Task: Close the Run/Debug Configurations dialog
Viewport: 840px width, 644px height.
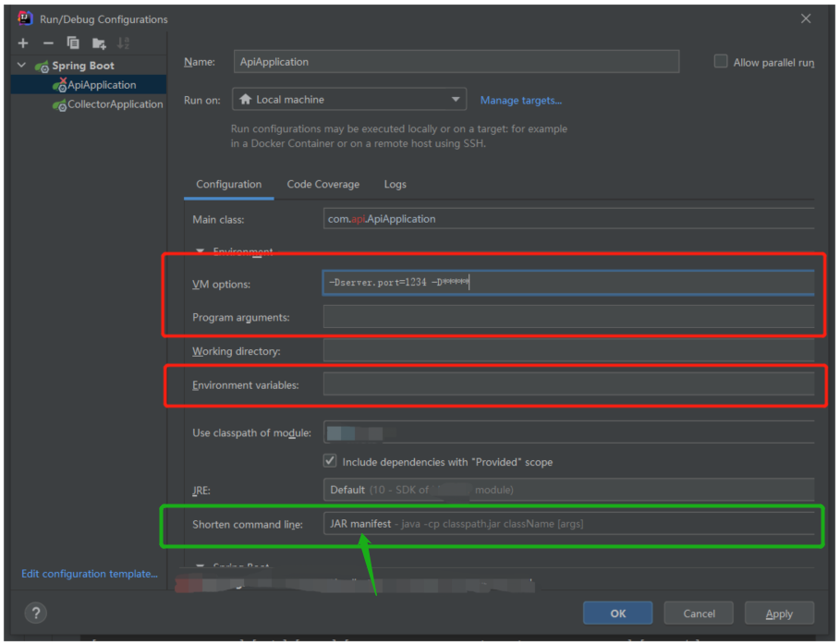Action: pos(805,18)
